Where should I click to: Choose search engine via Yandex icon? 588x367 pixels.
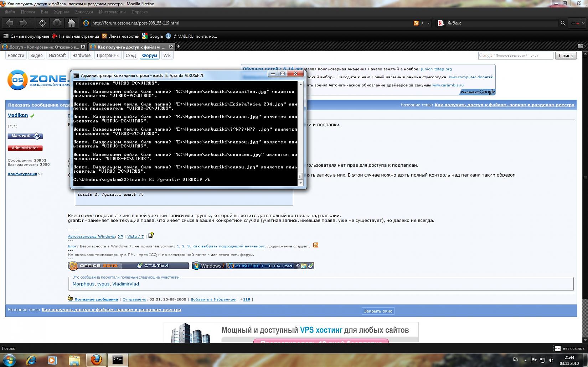click(x=441, y=23)
